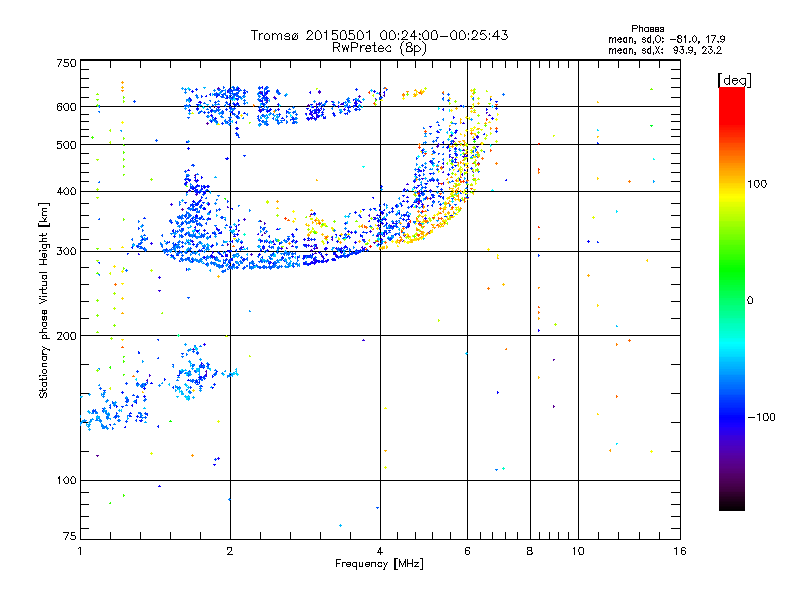Click the y-axis tick label "400"

point(66,192)
